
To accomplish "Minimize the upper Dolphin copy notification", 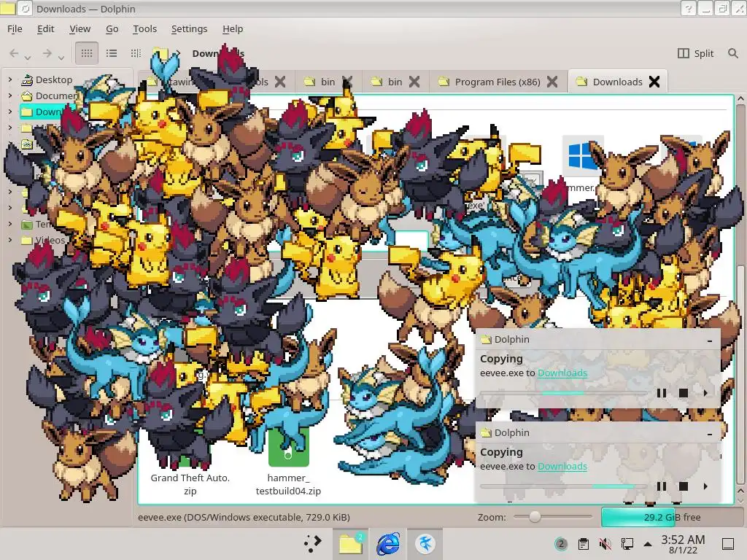I will coord(709,340).
